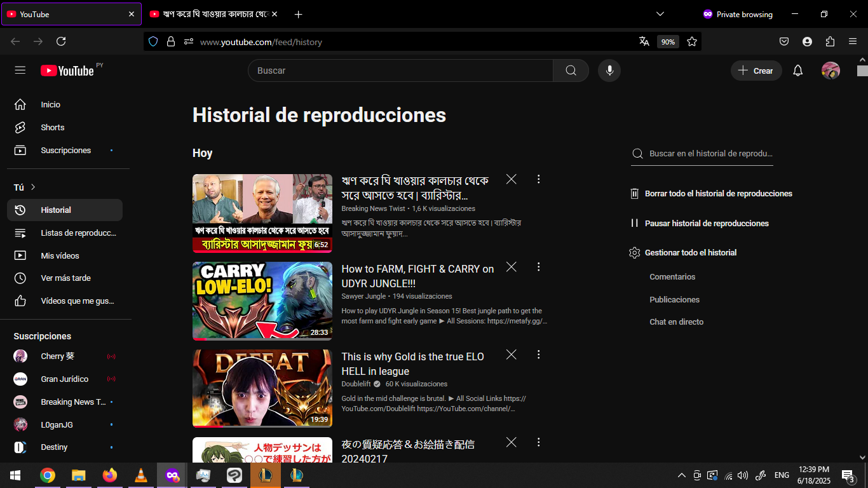Open the Publicaciones history link
Viewport: 868px width, 488px height.
pos(674,300)
